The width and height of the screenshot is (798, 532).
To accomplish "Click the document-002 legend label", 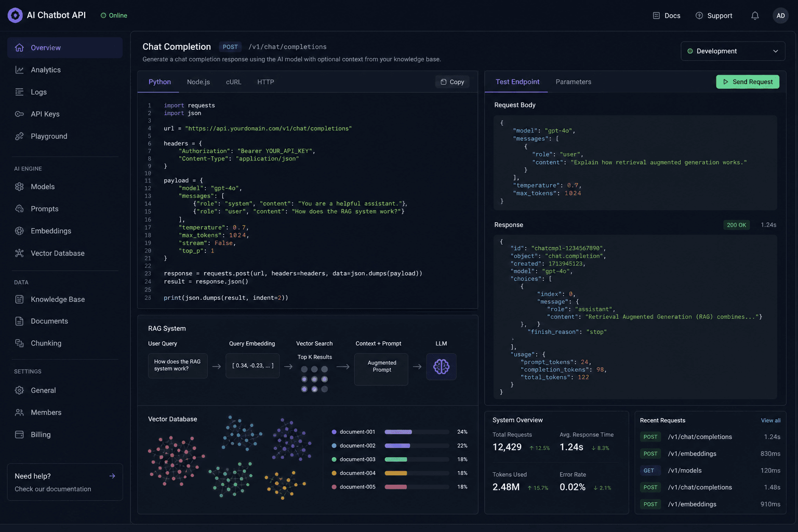I will pos(357,446).
